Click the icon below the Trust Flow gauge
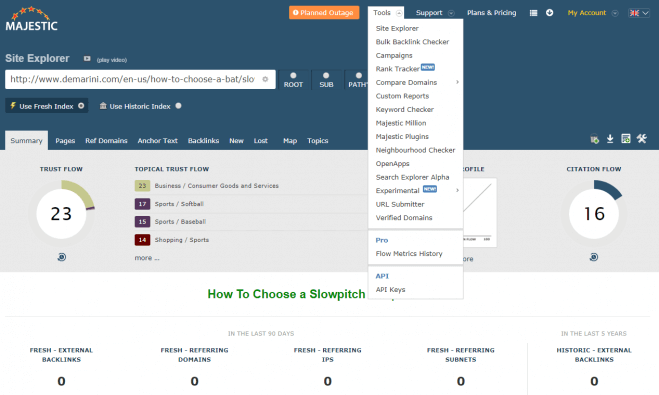Image resolution: width=659 pixels, height=395 pixels. tap(62, 257)
